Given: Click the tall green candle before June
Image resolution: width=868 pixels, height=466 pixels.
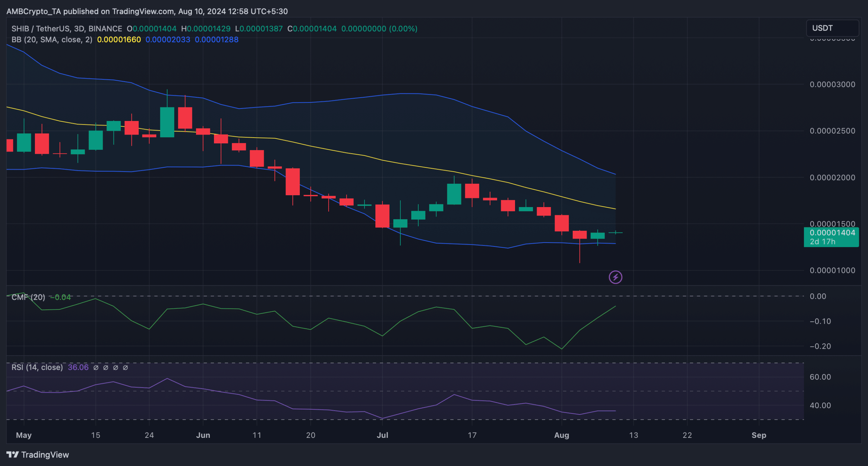Looking at the screenshot, I should 167,122.
